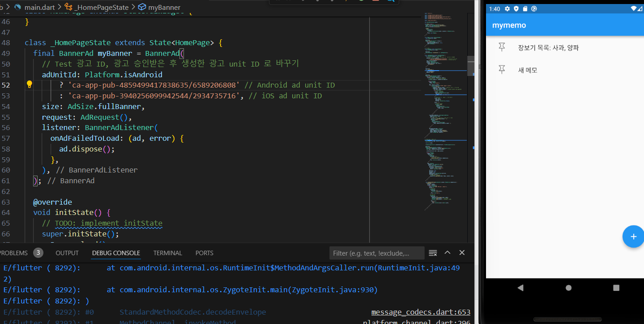The width and height of the screenshot is (644, 324).
Task: Click the problems count badge 3
Action: pos(38,253)
